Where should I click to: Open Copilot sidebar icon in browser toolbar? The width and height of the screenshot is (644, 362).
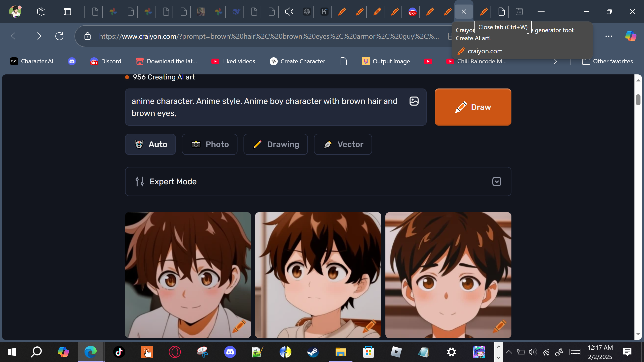[x=630, y=36]
